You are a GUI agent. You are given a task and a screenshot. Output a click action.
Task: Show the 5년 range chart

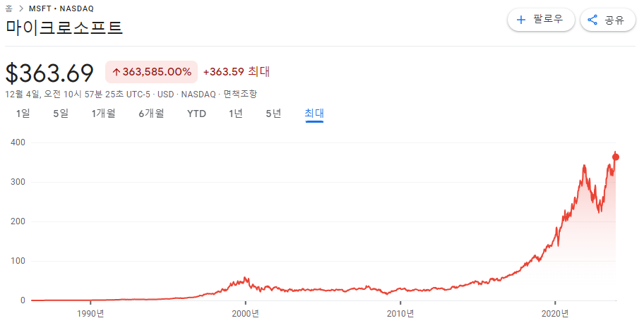pyautogui.click(x=273, y=114)
